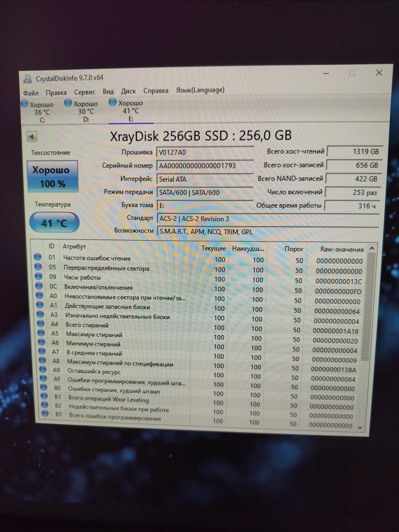
Task: Open the Диск menu
Action: [128, 91]
